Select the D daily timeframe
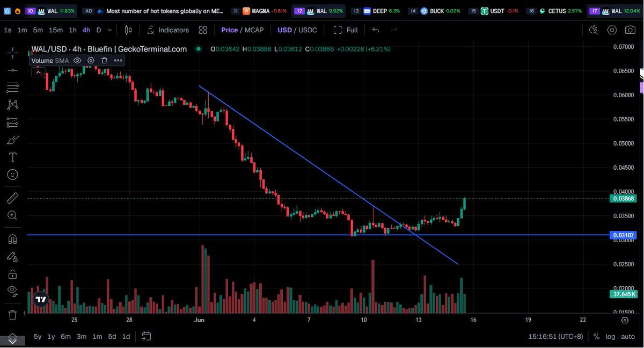The height and width of the screenshot is (348, 644). pos(99,30)
